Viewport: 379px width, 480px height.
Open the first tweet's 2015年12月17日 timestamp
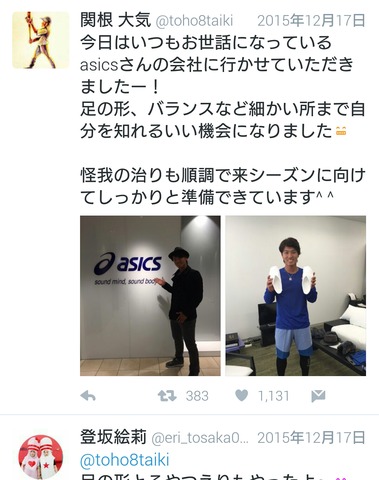(311, 21)
